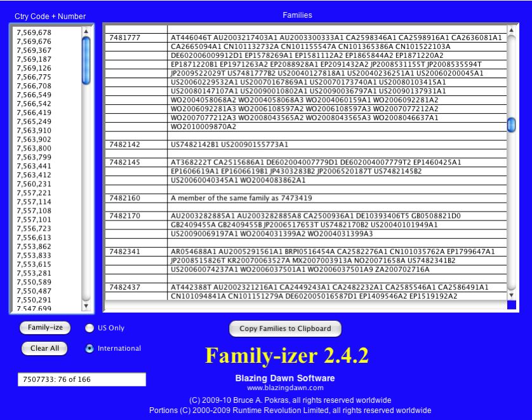Image resolution: width=532 pixels, height=420 pixels.
Task: Select patent number 7,566,549 in the list
Action: click(34, 95)
